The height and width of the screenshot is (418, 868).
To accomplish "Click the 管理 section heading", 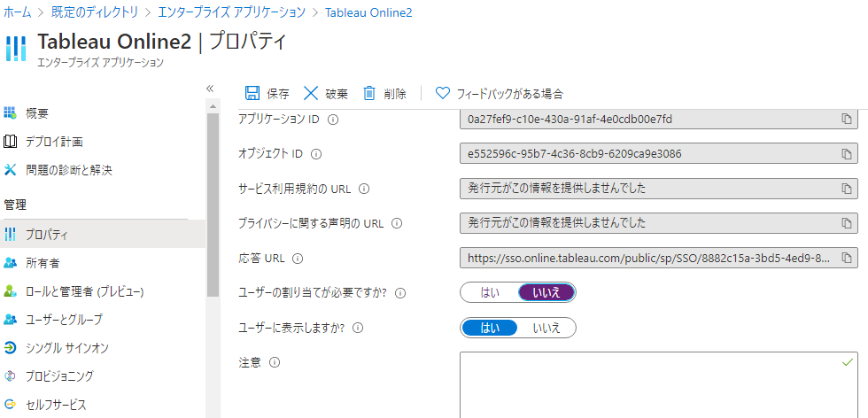I will (x=15, y=205).
